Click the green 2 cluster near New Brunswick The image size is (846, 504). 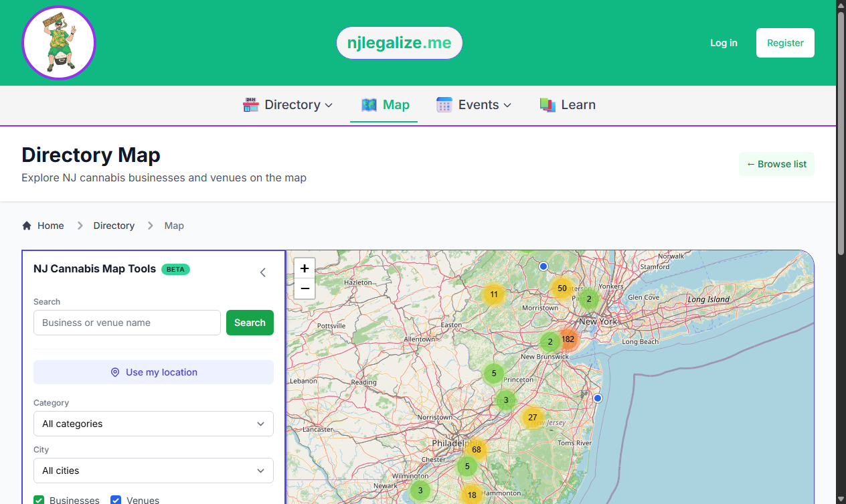point(550,342)
